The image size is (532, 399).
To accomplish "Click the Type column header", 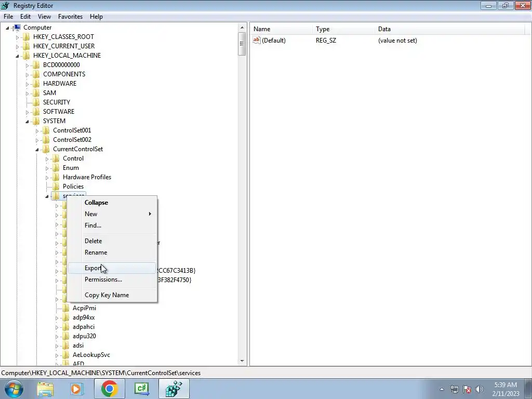I will tap(344, 29).
